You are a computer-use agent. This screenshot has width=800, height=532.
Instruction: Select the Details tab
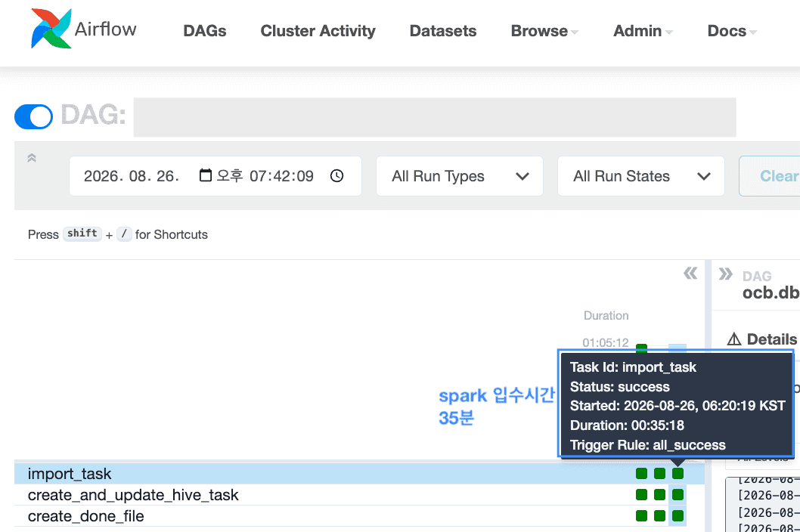pos(762,339)
